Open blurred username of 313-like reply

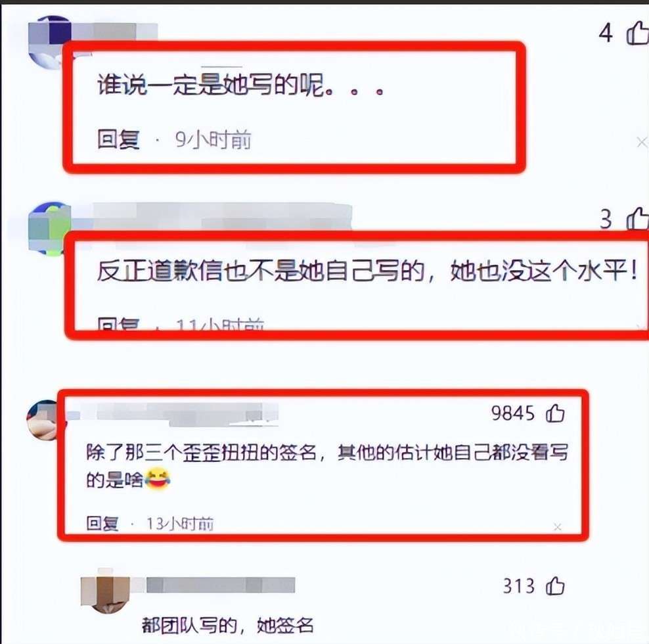point(221,586)
